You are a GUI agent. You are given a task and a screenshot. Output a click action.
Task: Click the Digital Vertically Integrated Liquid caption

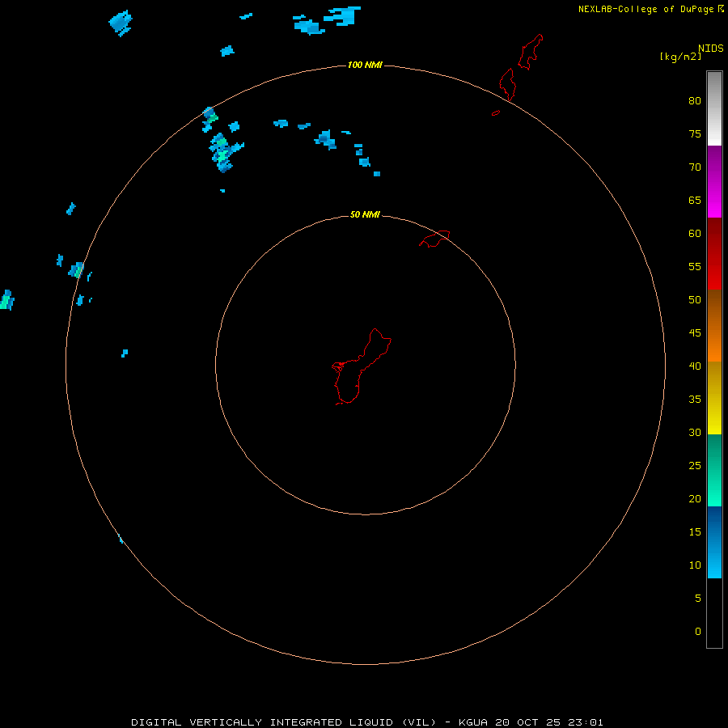coord(367,722)
